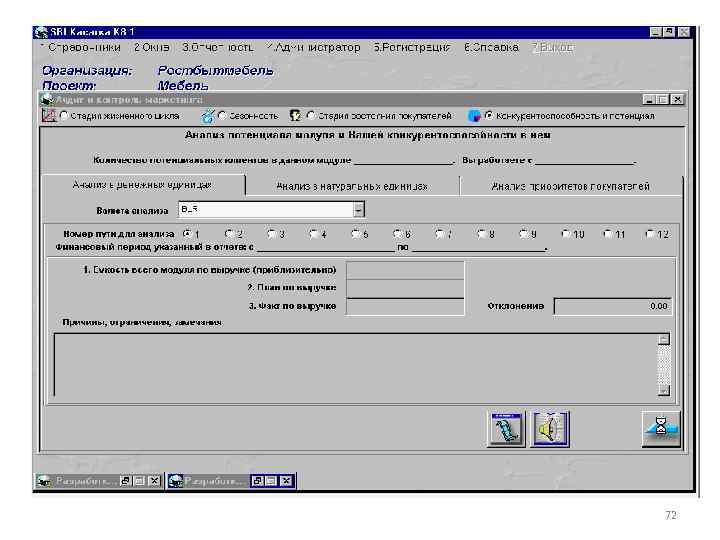Minimize the audit and control inner window

coord(649,100)
